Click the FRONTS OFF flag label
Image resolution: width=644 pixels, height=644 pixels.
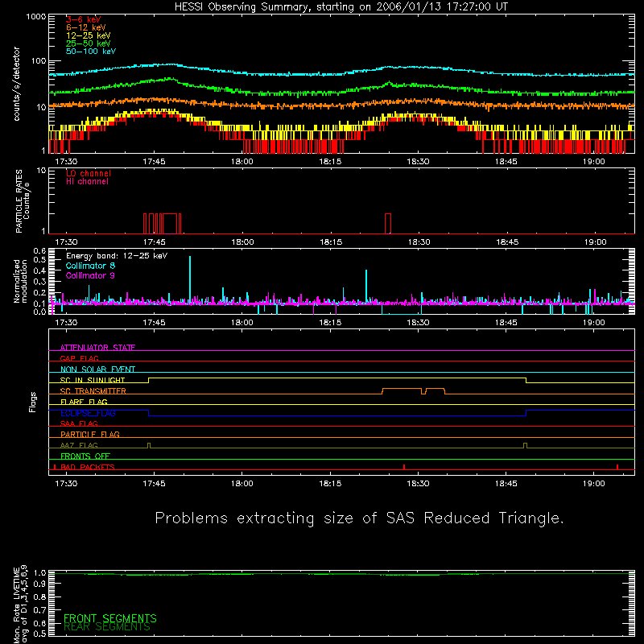pyautogui.click(x=85, y=456)
